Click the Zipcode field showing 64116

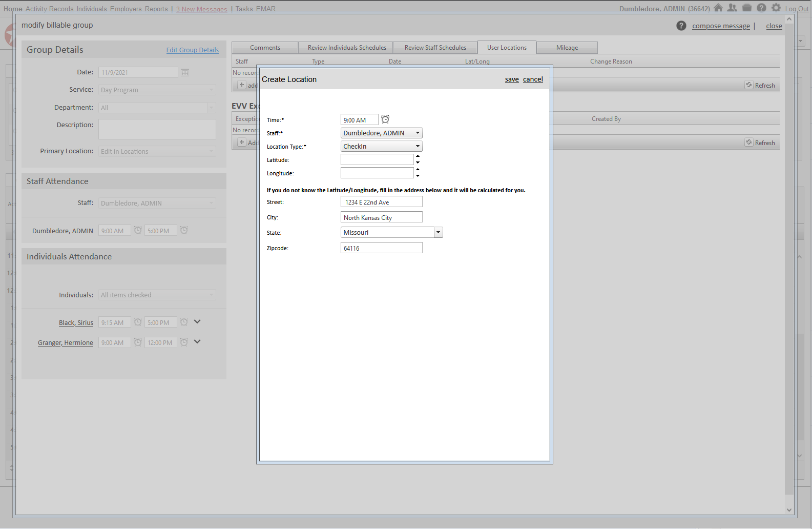pos(382,248)
